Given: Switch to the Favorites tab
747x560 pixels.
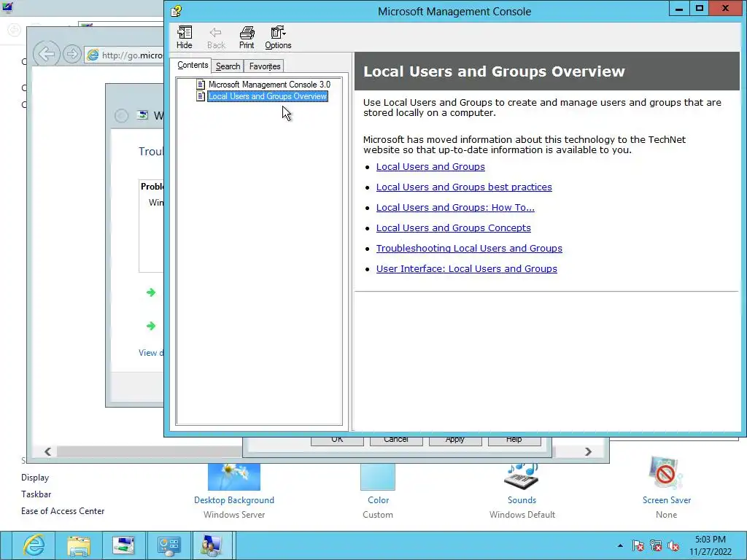Looking at the screenshot, I should click(264, 66).
